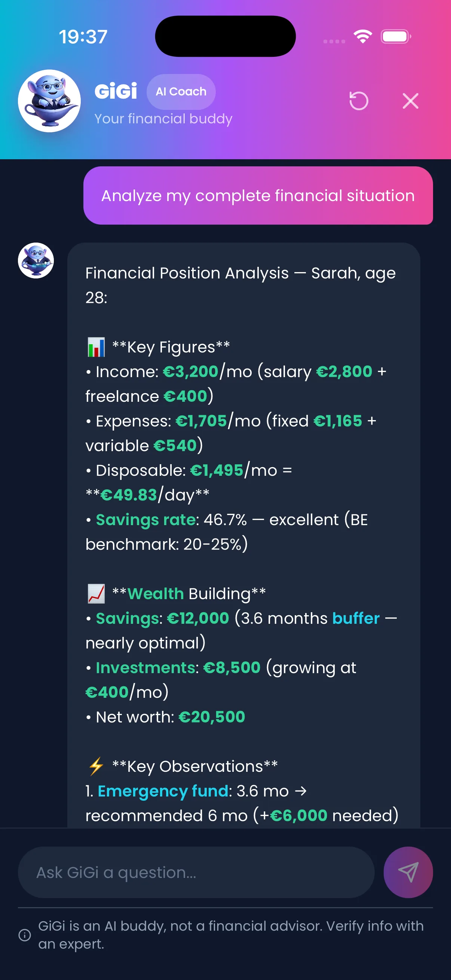The image size is (451, 980).
Task: Tap the GiGi name in header
Action: click(116, 92)
